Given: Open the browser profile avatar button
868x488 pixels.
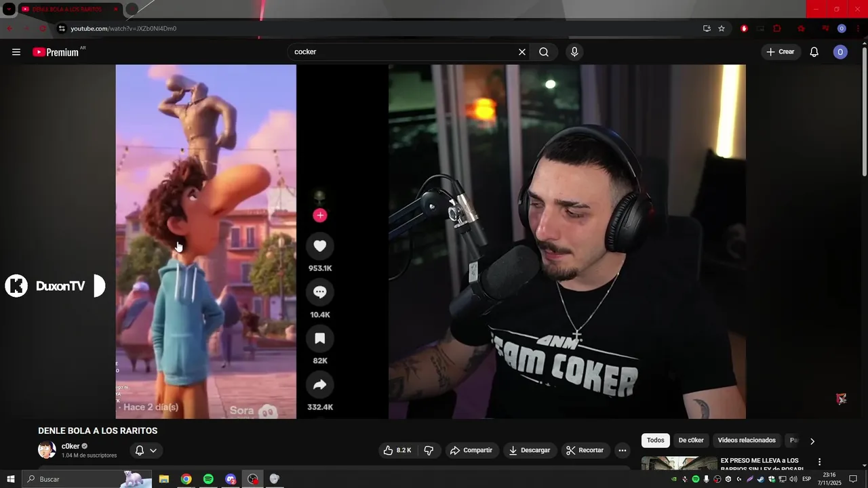Looking at the screenshot, I should pyautogui.click(x=842, y=28).
